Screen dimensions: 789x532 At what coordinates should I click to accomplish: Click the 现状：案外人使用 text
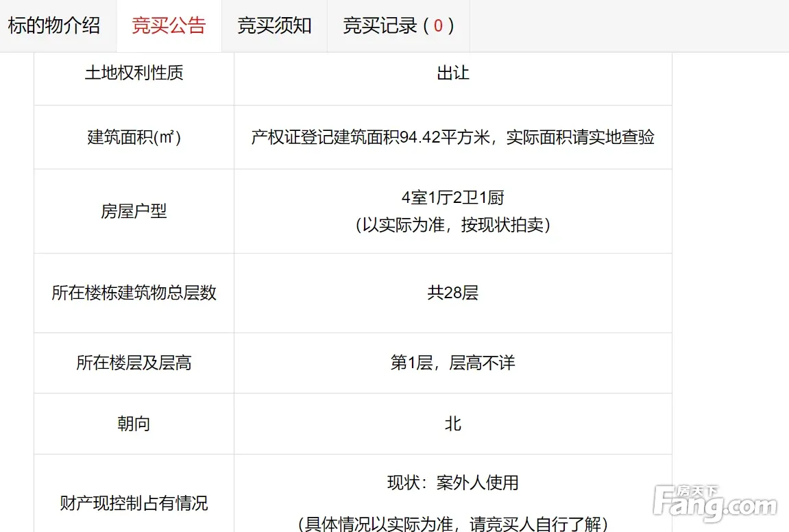452,483
